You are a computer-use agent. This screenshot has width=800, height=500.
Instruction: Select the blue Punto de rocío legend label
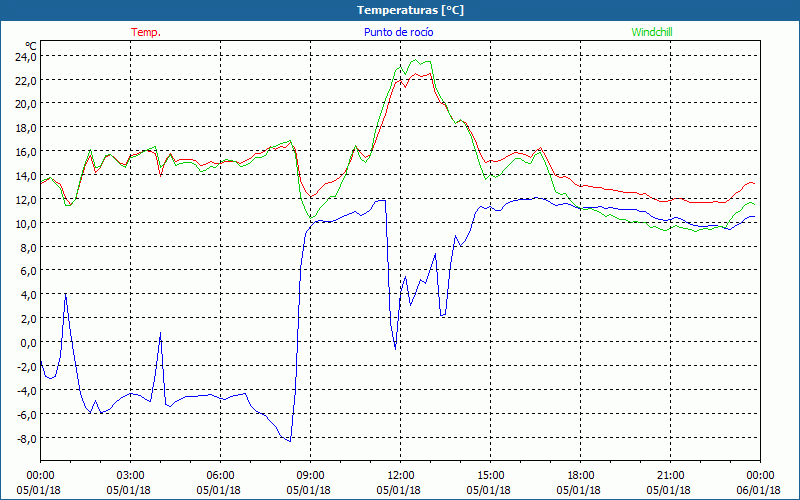[x=398, y=32]
